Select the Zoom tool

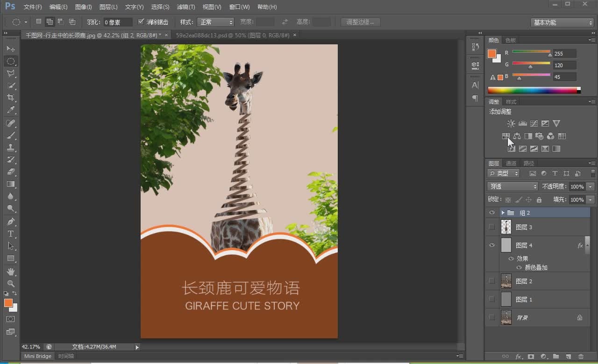pos(11,283)
